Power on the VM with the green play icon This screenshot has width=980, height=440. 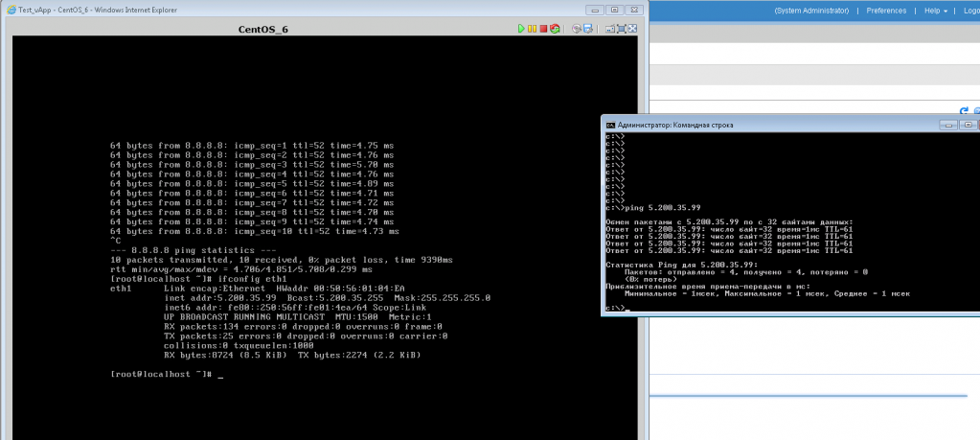click(521, 29)
